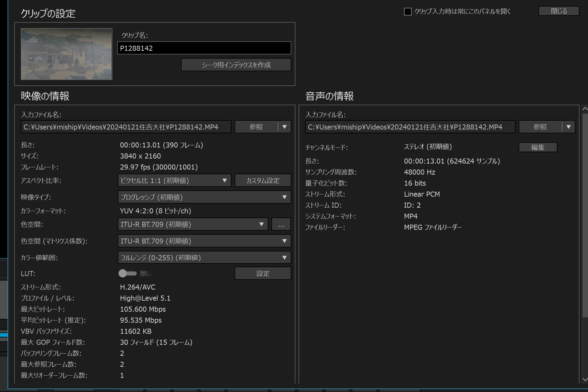Click the video 参照 browse button
This screenshot has height=392, width=588.
point(256,127)
